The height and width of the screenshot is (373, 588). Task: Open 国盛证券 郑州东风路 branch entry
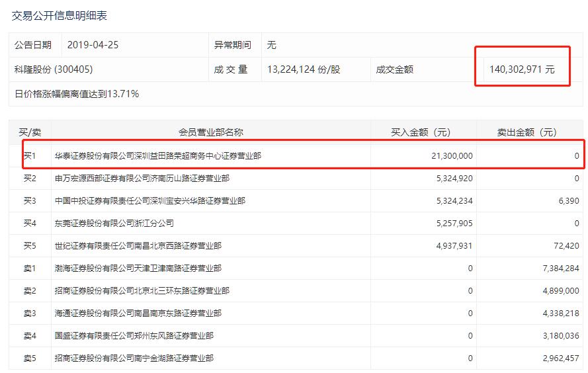(134, 335)
